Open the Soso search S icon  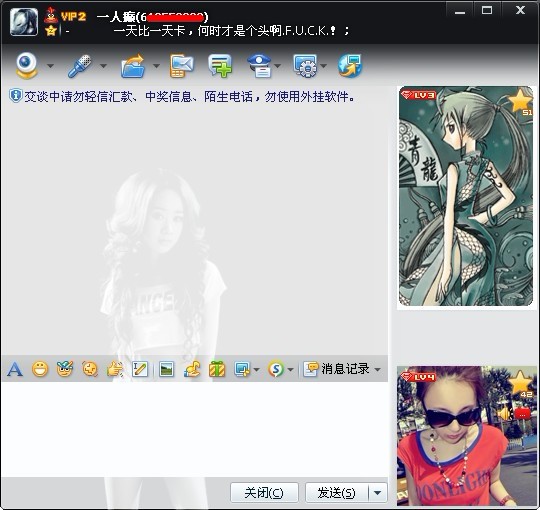point(276,370)
